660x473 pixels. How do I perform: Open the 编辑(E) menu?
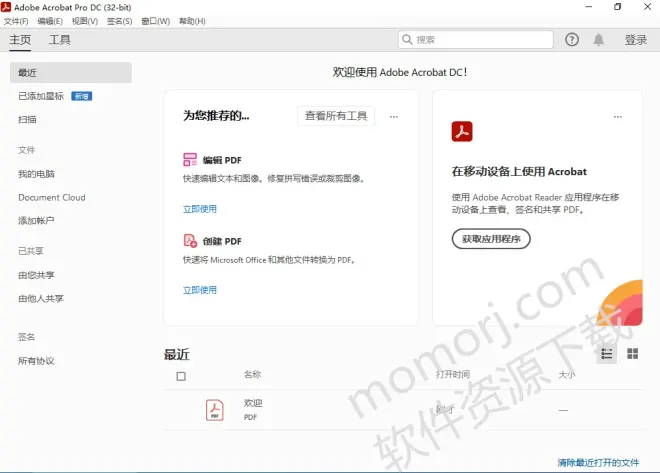(50, 21)
